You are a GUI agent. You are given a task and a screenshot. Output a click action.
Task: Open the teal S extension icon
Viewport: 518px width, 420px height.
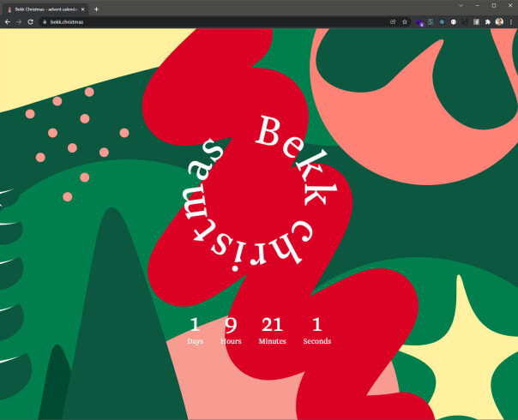[431, 21]
